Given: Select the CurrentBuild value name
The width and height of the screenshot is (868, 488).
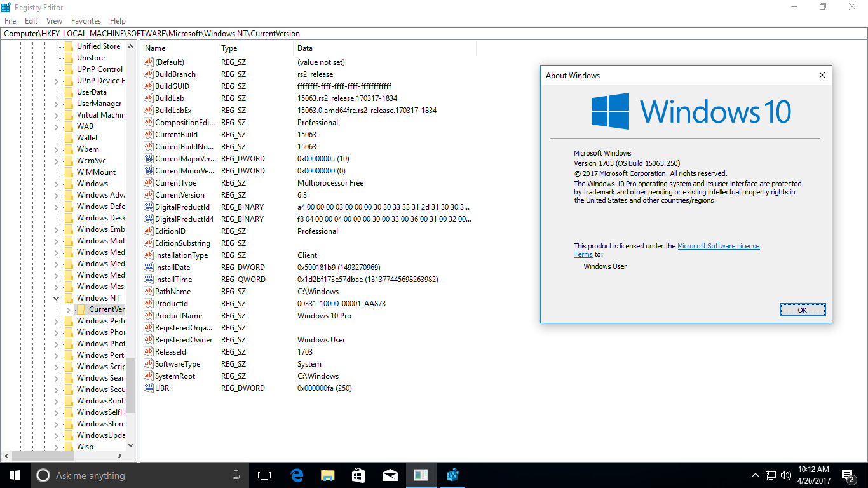Looking at the screenshot, I should click(x=176, y=135).
